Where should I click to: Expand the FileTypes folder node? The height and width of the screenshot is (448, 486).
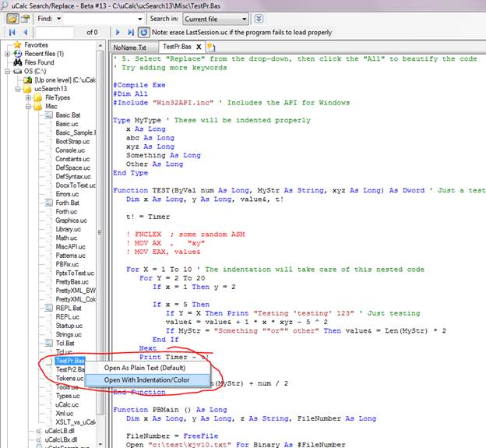point(28,98)
